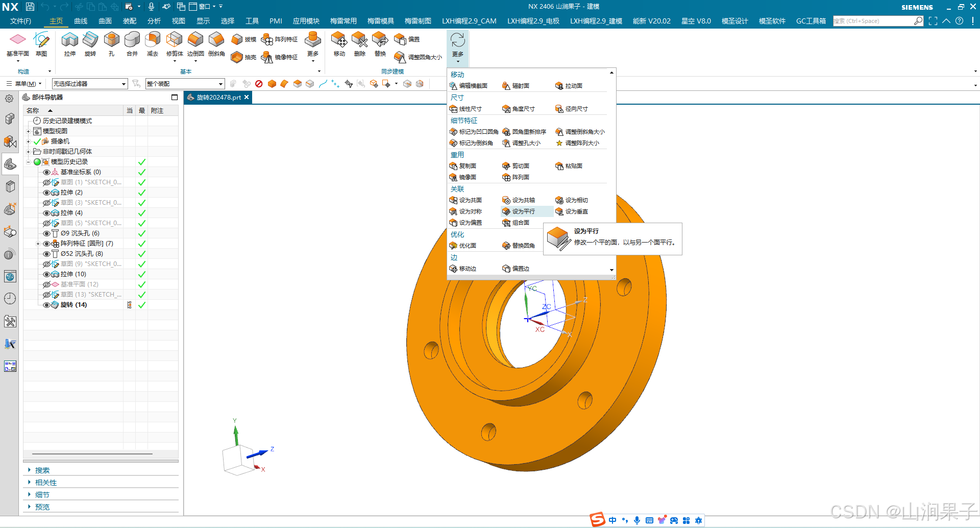The height and width of the screenshot is (528, 980).
Task: Open the 更多 dropdown in 基本 group
Action: coord(313,47)
